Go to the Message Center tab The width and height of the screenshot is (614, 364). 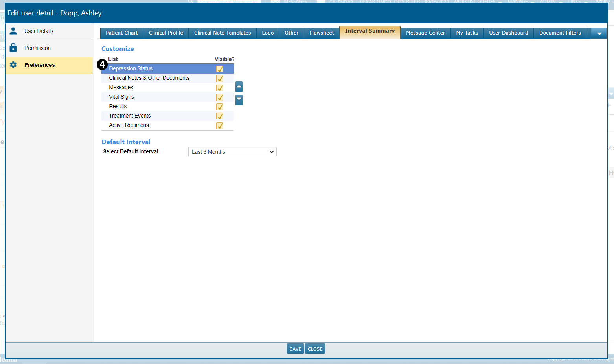pos(425,33)
